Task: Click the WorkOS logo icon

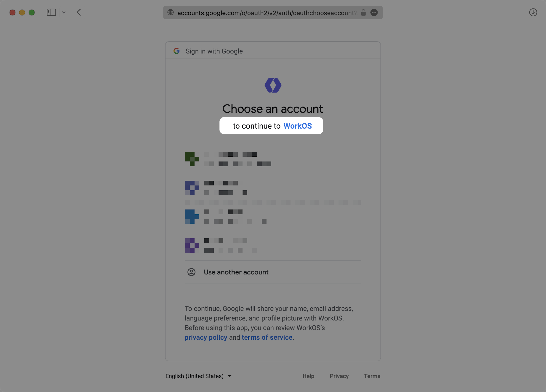Action: pos(273,85)
